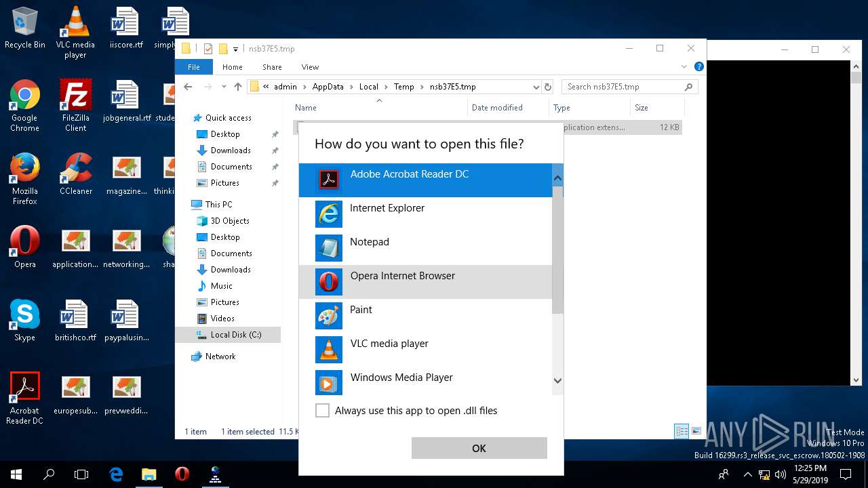The width and height of the screenshot is (868, 488).
Task: Go back with Explorer back arrow
Action: click(x=188, y=87)
